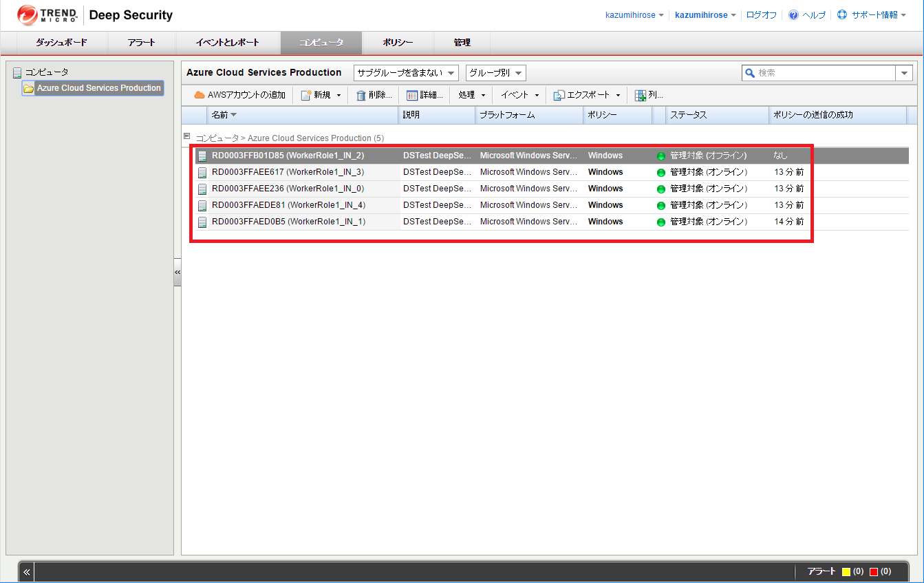Click the ヘルプ link
The height and width of the screenshot is (583, 924).
pos(814,15)
